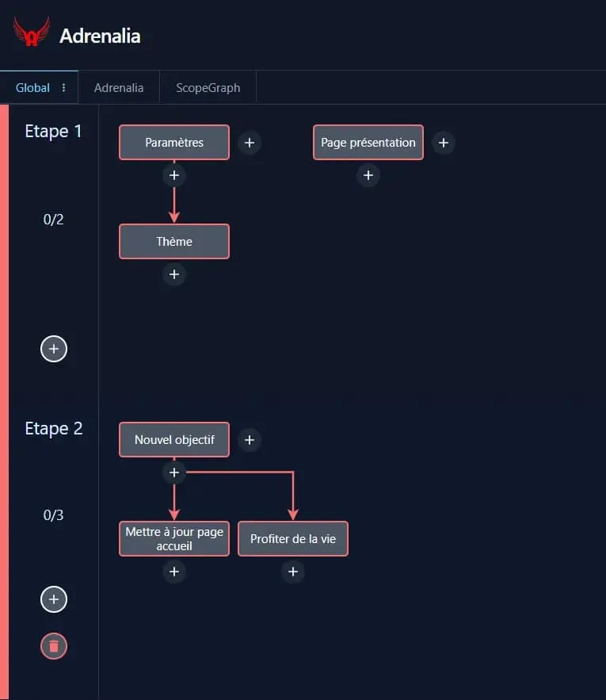
Task: Delete Etape 2 with trash icon
Action: 54,646
